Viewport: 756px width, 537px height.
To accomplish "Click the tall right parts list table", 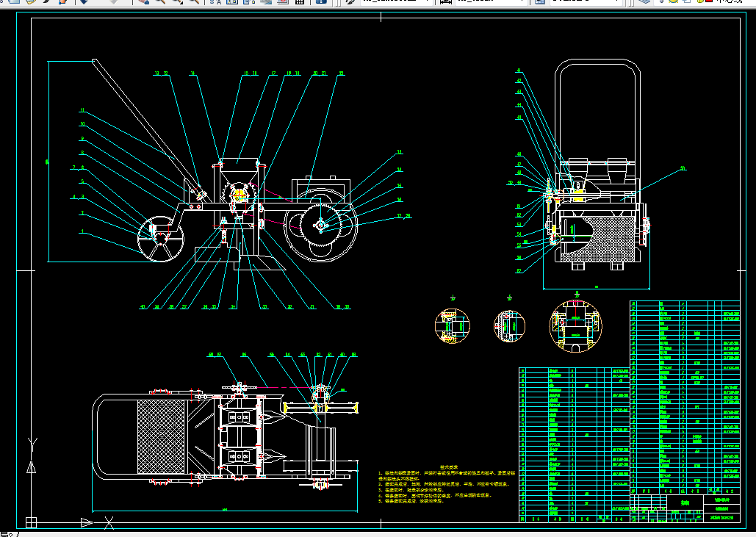I will (685, 397).
